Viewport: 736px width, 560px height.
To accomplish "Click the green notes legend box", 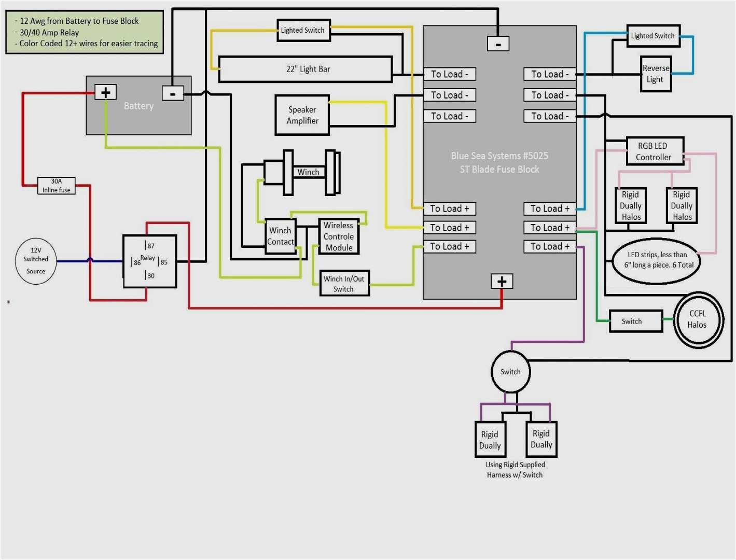I will coord(85,32).
